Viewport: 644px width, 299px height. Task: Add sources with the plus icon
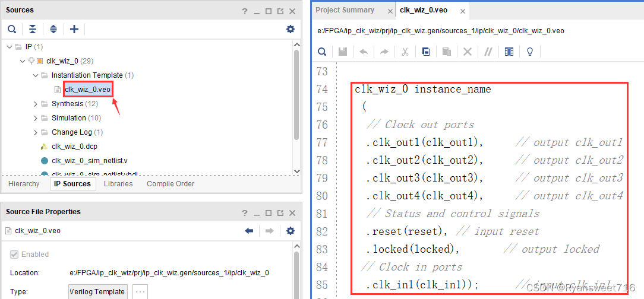pos(74,28)
